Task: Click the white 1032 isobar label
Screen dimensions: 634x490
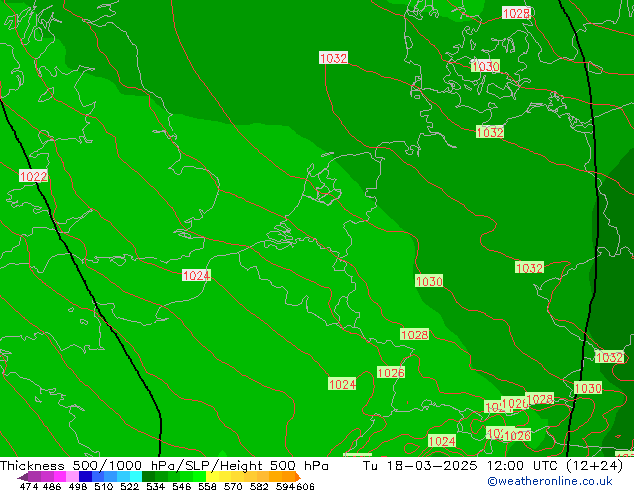Action: tap(333, 58)
